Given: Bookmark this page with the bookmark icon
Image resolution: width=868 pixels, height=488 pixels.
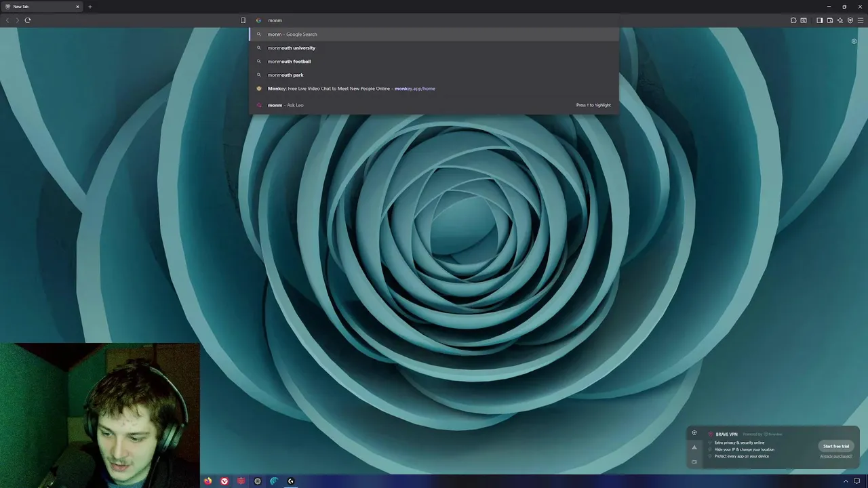Looking at the screenshot, I should (x=243, y=20).
